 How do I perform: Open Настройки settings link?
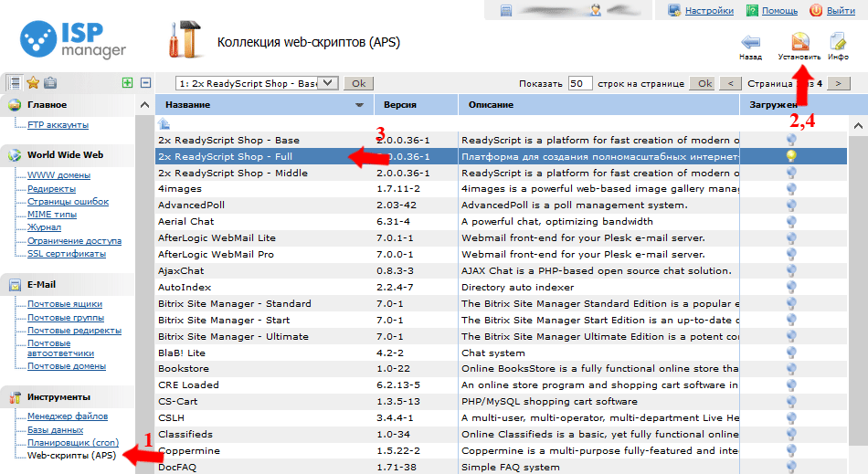click(709, 11)
